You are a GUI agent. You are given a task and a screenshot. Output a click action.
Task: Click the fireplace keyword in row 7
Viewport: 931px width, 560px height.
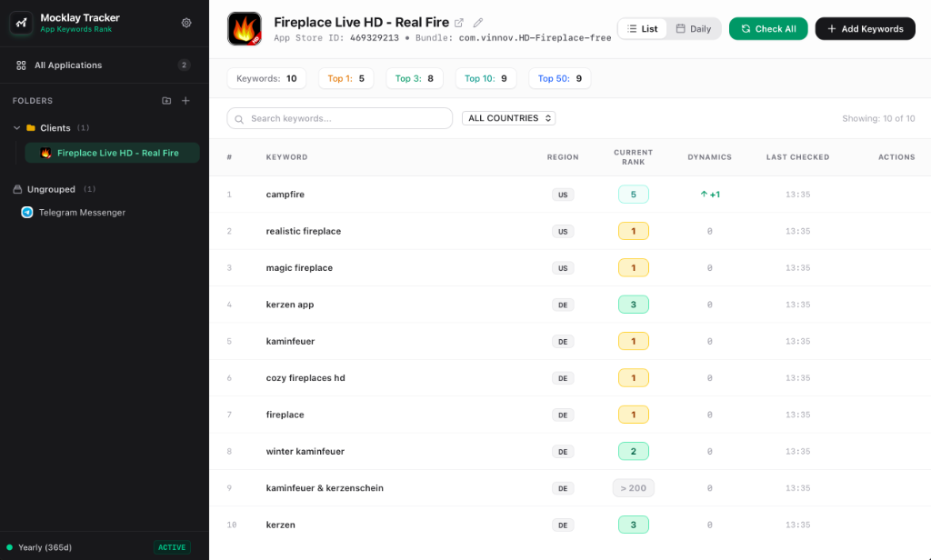pyautogui.click(x=285, y=415)
